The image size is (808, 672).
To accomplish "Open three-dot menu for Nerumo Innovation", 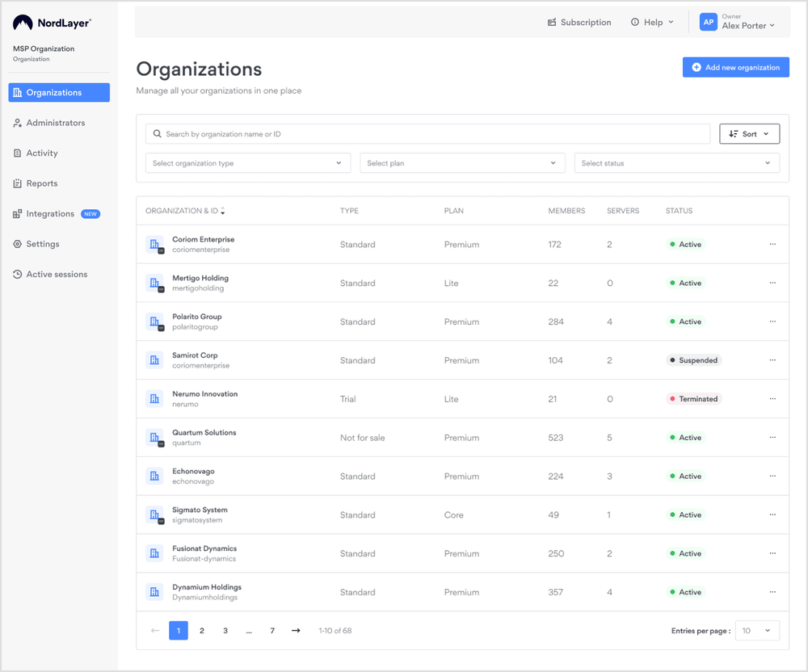I will [x=772, y=399].
